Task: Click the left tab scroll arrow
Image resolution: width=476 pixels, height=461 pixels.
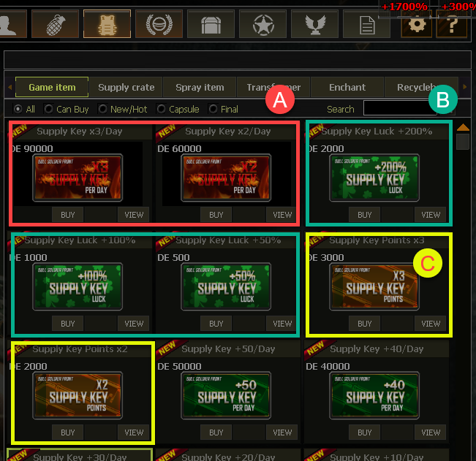Action: click(x=10, y=87)
